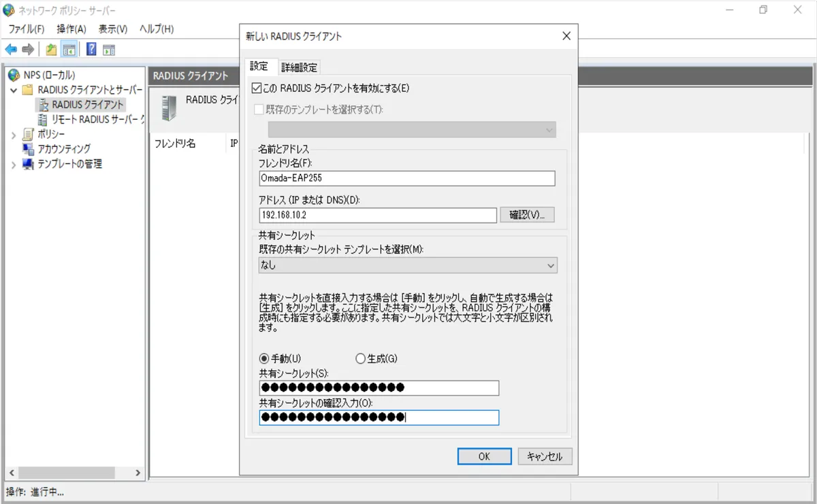Viewport: 817px width, 504px height.
Task: Click the RADIUS クライアントとサーバー folder icon
Action: click(x=27, y=90)
